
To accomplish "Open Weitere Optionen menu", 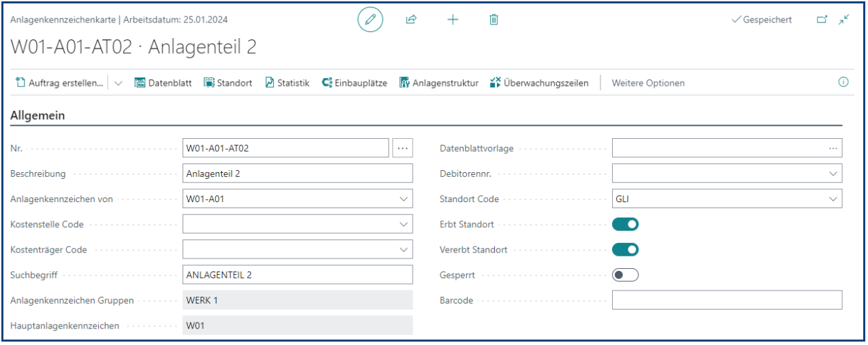I will pyautogui.click(x=648, y=83).
